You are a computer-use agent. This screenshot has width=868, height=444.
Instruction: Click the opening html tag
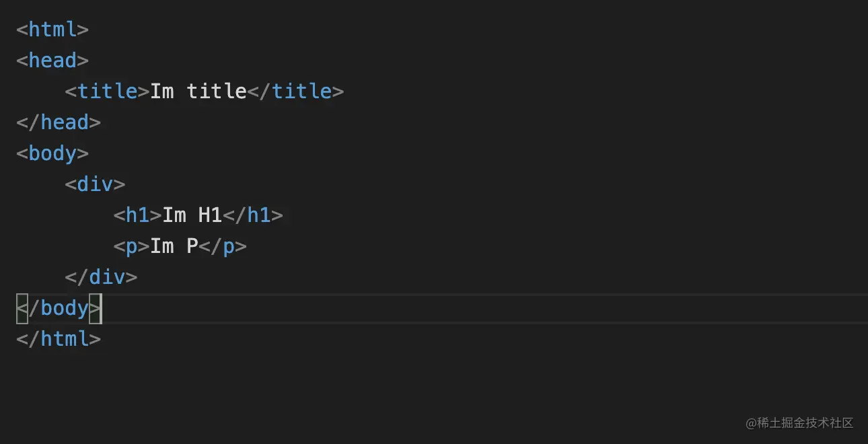[52, 30]
